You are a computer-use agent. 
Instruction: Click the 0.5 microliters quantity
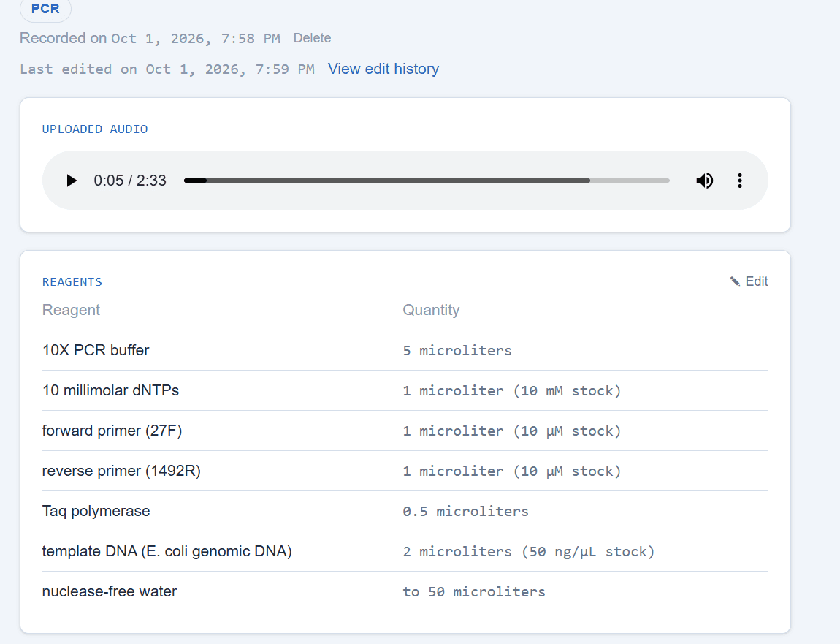[x=465, y=512]
